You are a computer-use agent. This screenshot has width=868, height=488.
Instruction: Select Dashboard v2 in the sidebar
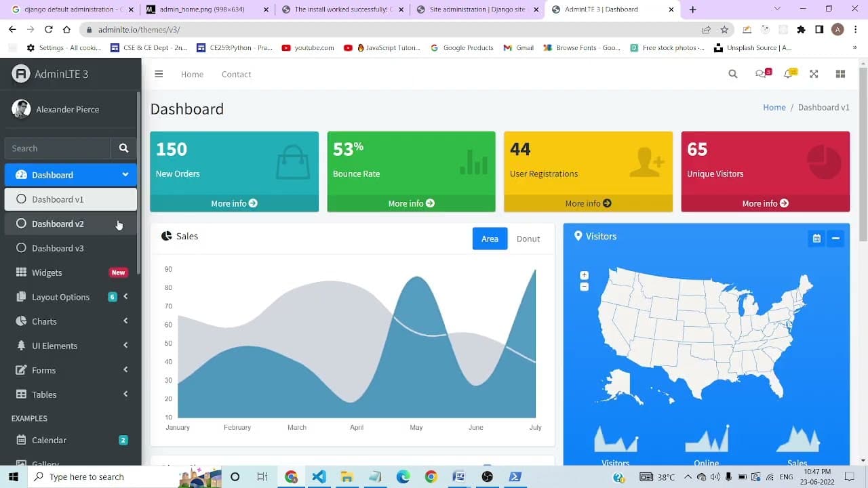coord(71,224)
